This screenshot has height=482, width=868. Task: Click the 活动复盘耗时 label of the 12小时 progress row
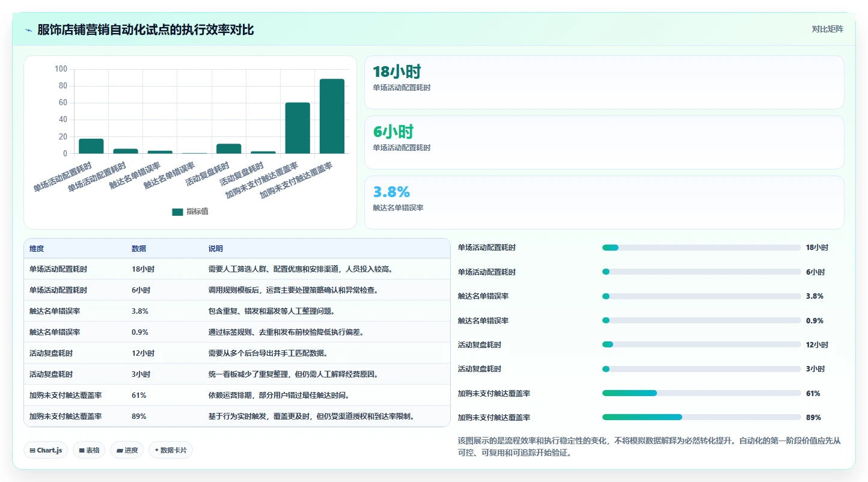[x=480, y=345]
